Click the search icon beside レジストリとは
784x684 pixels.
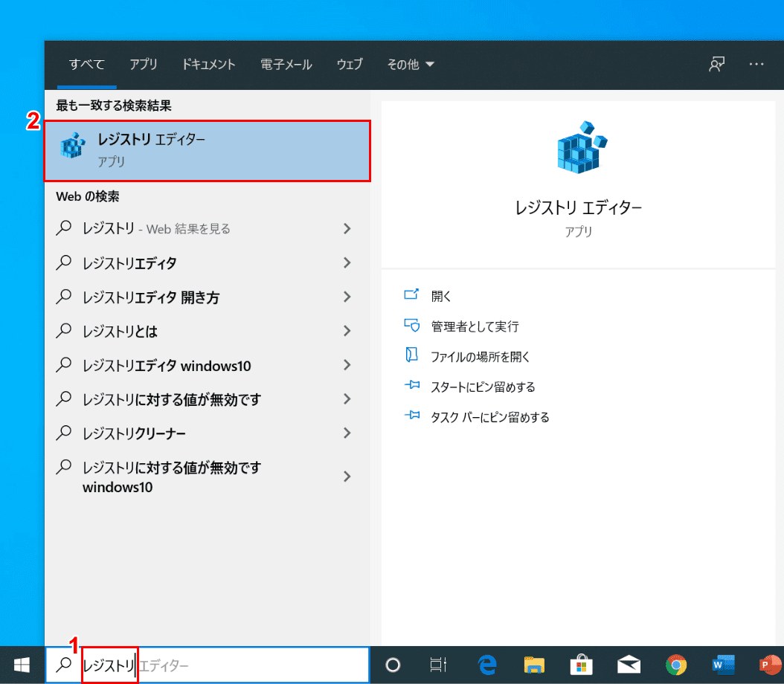[x=63, y=330]
